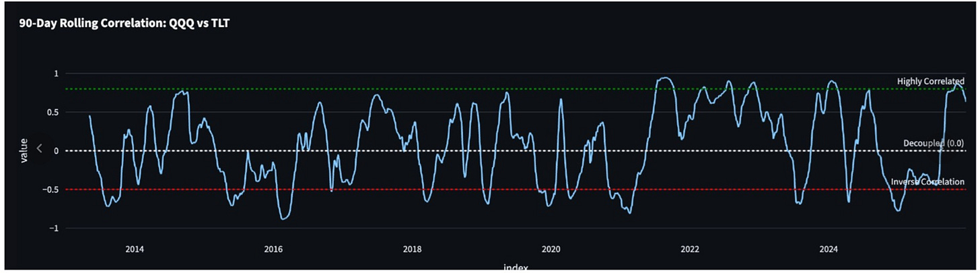980x273 pixels.
Task: Click the x-axis tick label 2022
Action: (x=689, y=249)
